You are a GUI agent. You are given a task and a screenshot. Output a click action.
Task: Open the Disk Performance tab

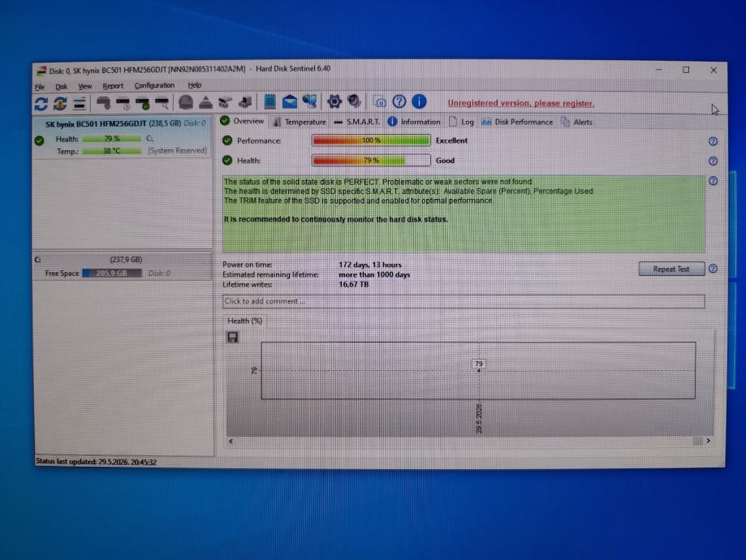pyautogui.click(x=517, y=123)
